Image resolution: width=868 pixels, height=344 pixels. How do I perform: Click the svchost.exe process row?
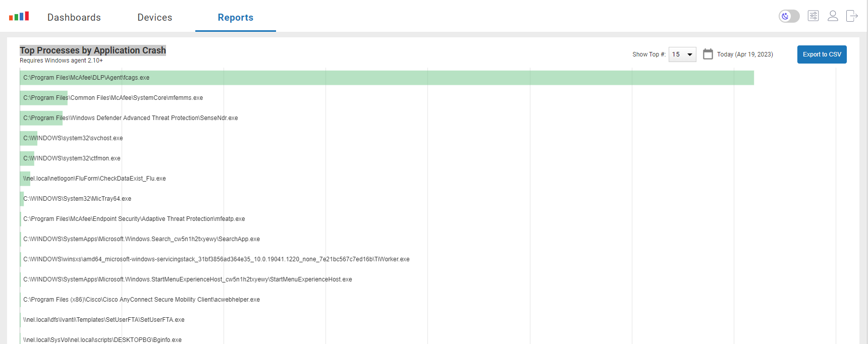pyautogui.click(x=73, y=138)
